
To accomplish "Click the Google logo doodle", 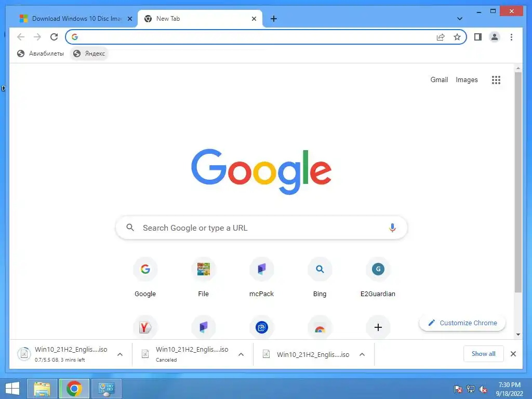I will (261, 171).
